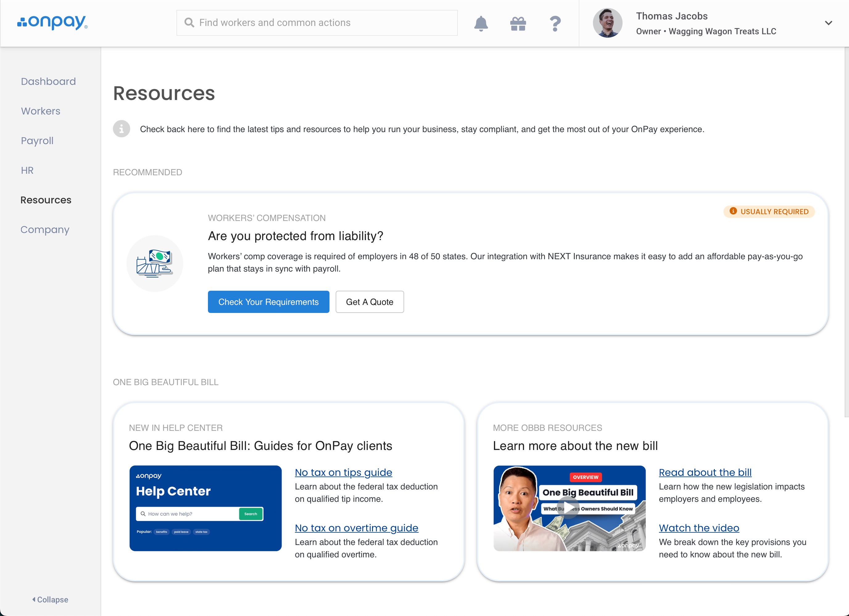Open the Company section
Viewport: 849px width, 616px height.
click(45, 230)
